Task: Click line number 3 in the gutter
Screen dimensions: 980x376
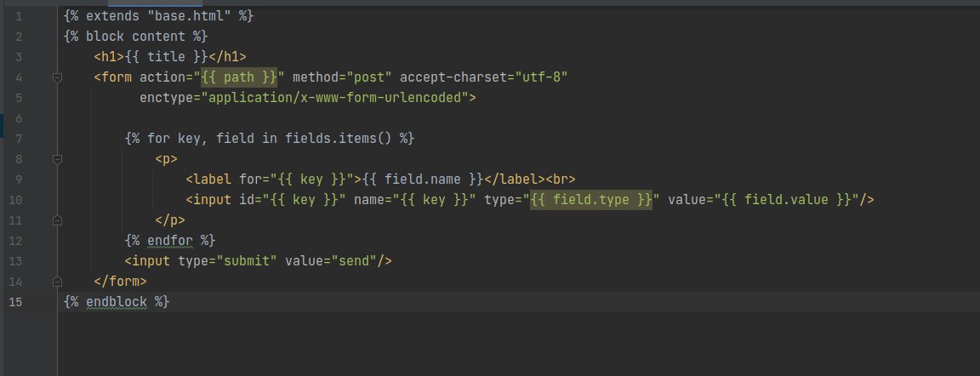Action: coord(19,57)
